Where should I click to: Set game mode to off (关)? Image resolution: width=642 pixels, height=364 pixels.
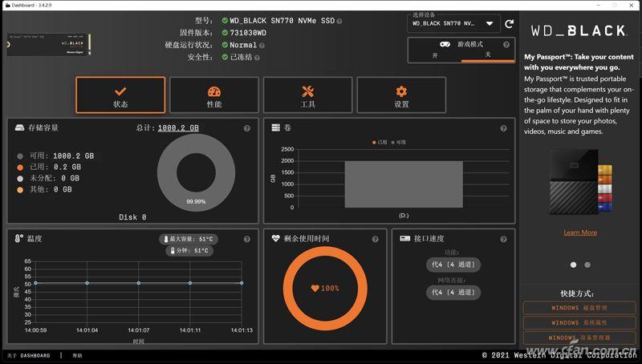pos(488,55)
